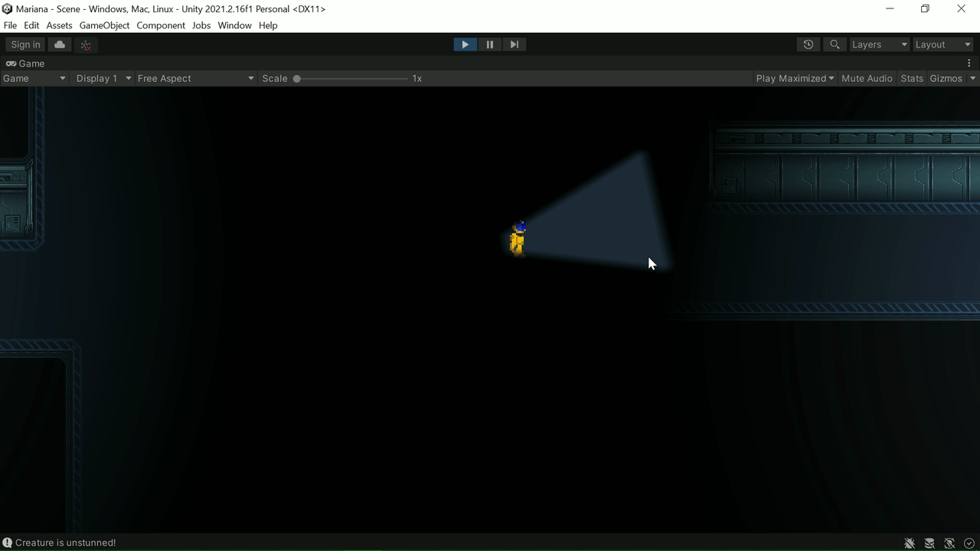Click the yellow player character in Game view
This screenshot has height=551, width=980.
[518, 239]
